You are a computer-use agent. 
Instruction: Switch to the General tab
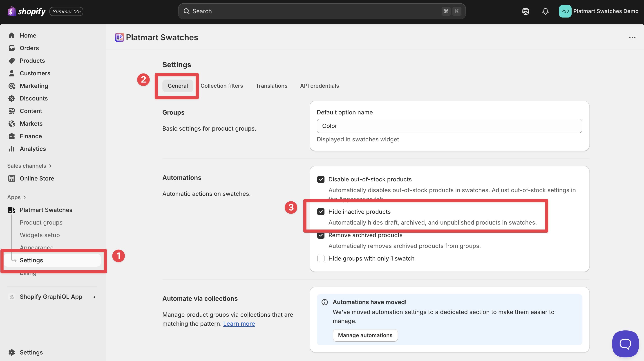[177, 86]
